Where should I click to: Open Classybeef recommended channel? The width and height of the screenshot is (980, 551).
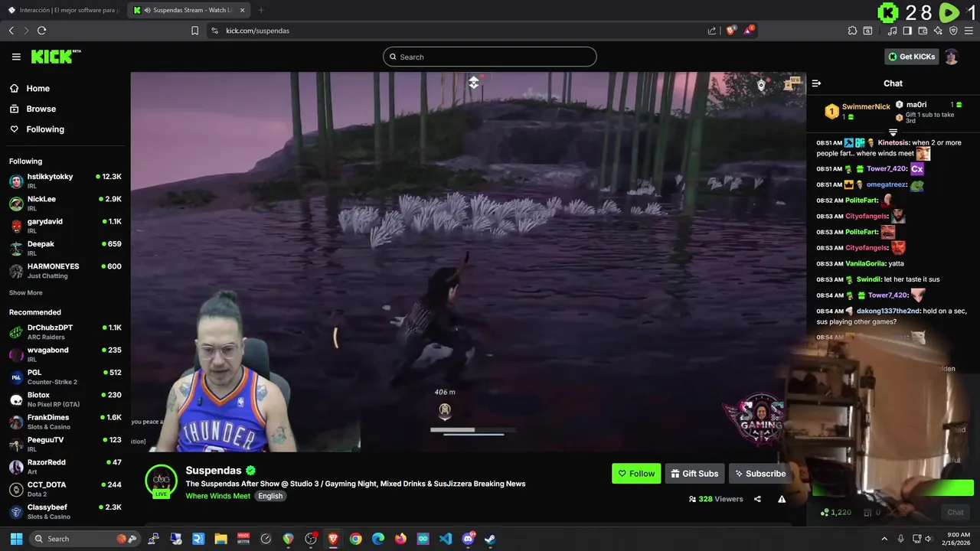click(65, 511)
